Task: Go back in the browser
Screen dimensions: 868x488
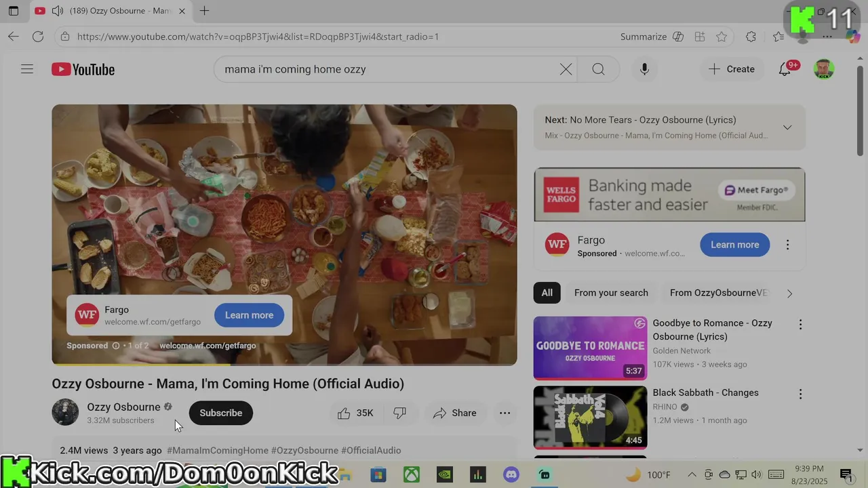Action: (x=14, y=37)
